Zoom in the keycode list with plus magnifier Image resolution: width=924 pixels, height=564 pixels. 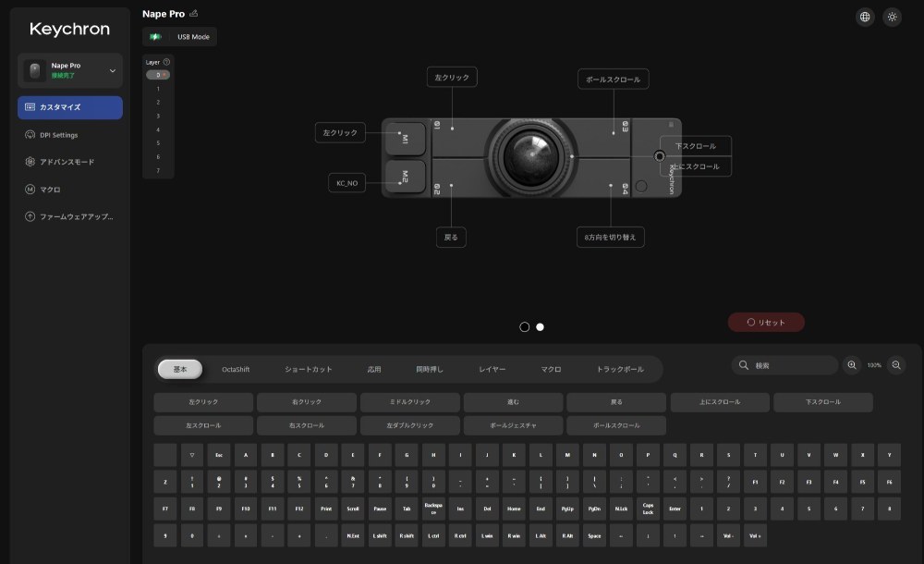(x=852, y=365)
